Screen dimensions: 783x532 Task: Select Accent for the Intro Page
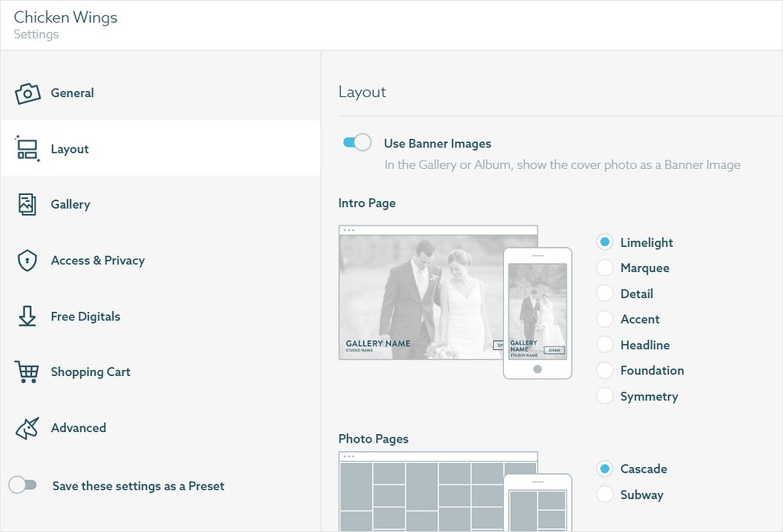point(605,319)
